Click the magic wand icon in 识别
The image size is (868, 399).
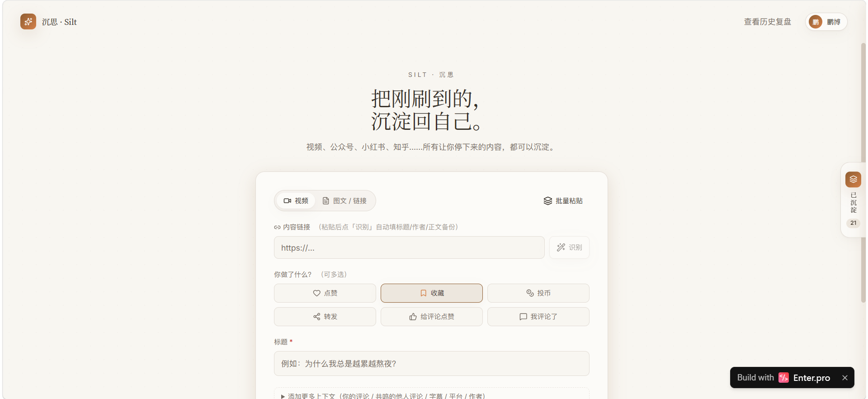point(561,247)
